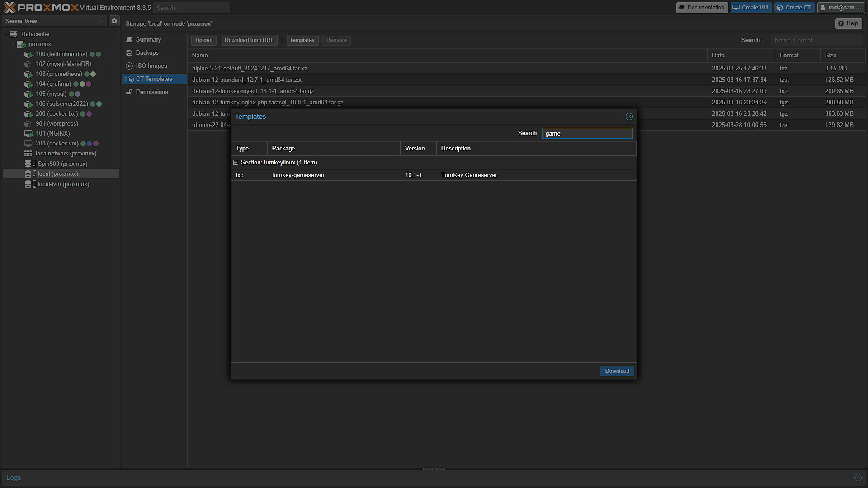868x488 pixels.
Task: Collapse the Datacenter tree node
Action: pos(6,34)
